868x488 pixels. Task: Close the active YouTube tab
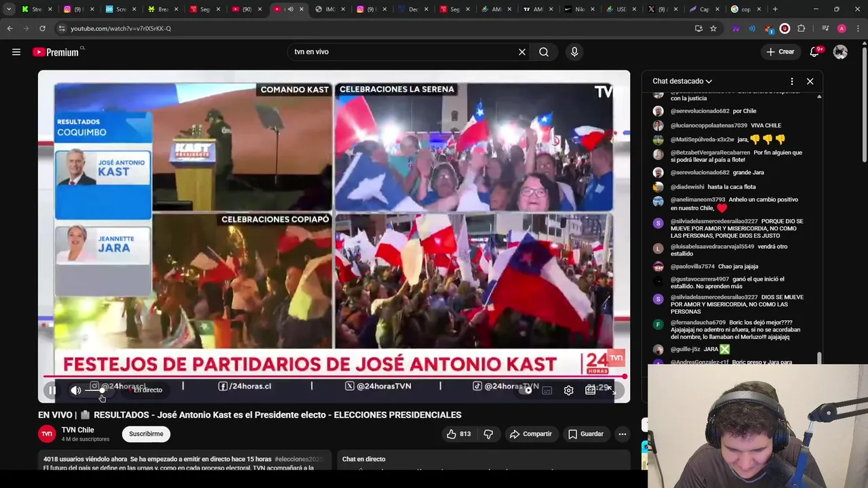302,9
